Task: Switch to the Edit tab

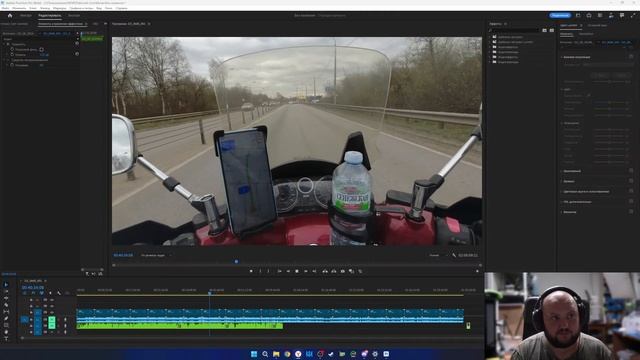Action: point(49,16)
